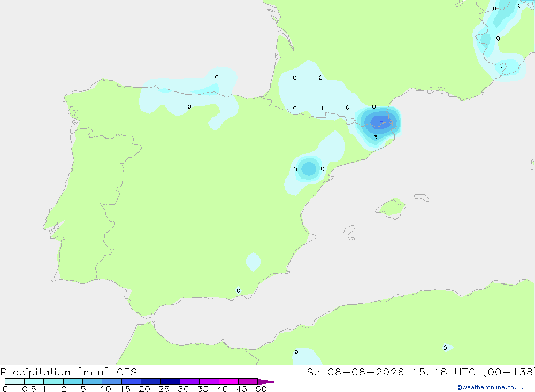Click the 1–2 mm legend color swatch
535x392 pixels.
point(53,381)
